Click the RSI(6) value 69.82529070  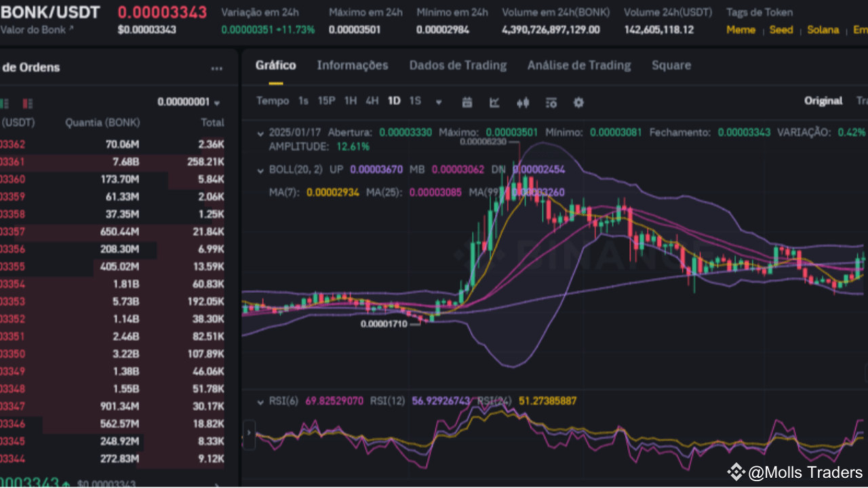click(x=334, y=401)
